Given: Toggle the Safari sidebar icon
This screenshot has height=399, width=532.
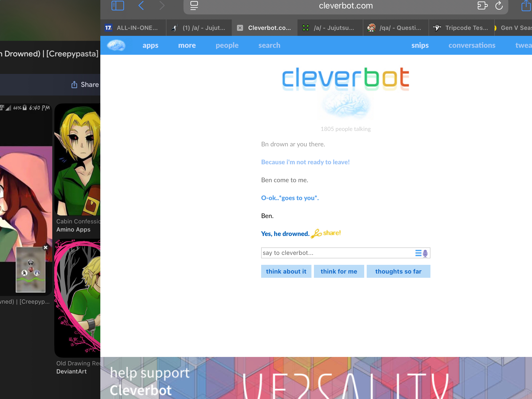Looking at the screenshot, I should click(x=118, y=5).
